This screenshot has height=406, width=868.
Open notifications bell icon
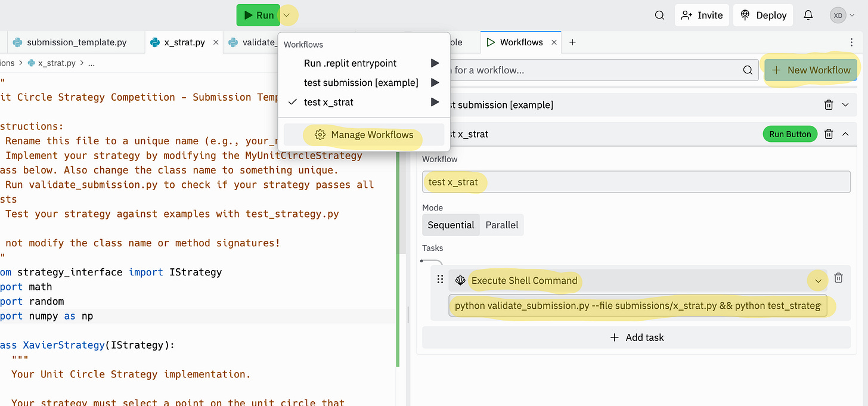pos(808,16)
